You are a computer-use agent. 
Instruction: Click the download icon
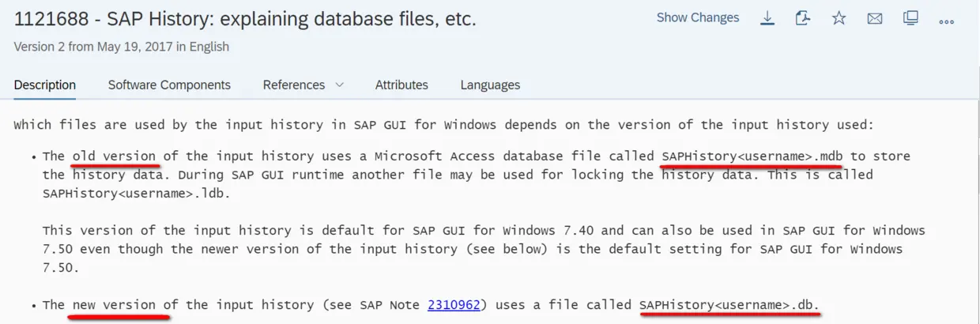(767, 18)
